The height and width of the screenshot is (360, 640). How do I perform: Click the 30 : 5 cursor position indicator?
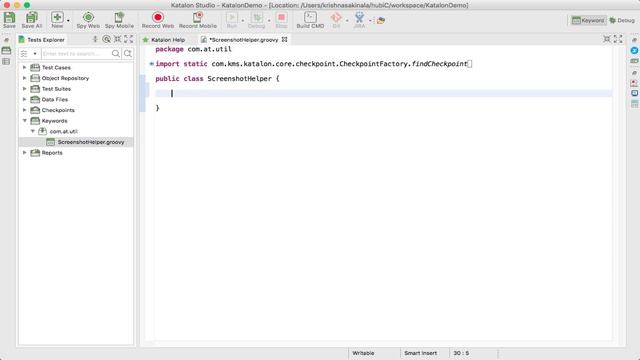(x=461, y=353)
